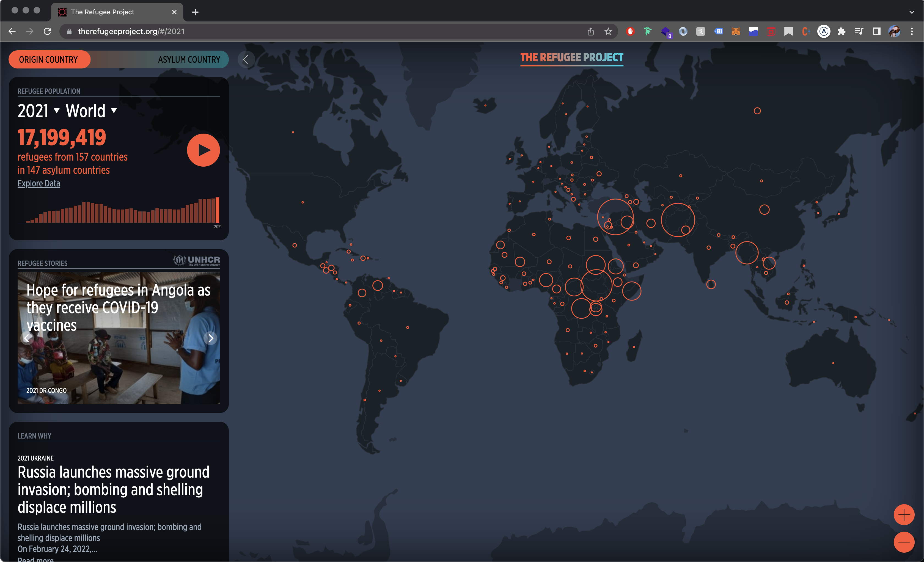Open the tab search chevron at top right
This screenshot has width=924, height=562.
coord(912,12)
